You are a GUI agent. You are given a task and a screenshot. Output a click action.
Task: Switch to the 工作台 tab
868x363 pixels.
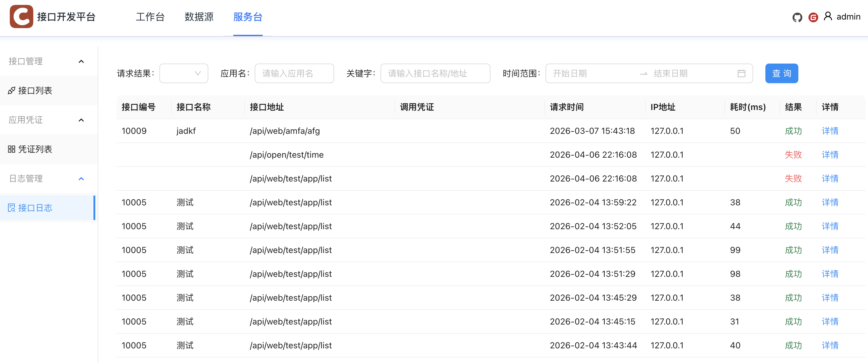click(x=150, y=17)
